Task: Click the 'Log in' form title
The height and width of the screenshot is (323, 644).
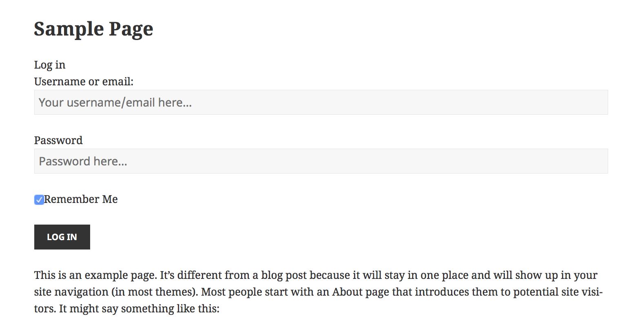Action: coord(50,65)
